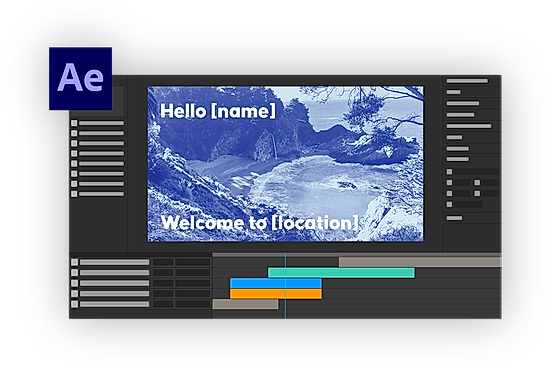Viewport: 550px width, 368px height.
Task: Select the orange clip's layer name bar
Action: click(114, 294)
